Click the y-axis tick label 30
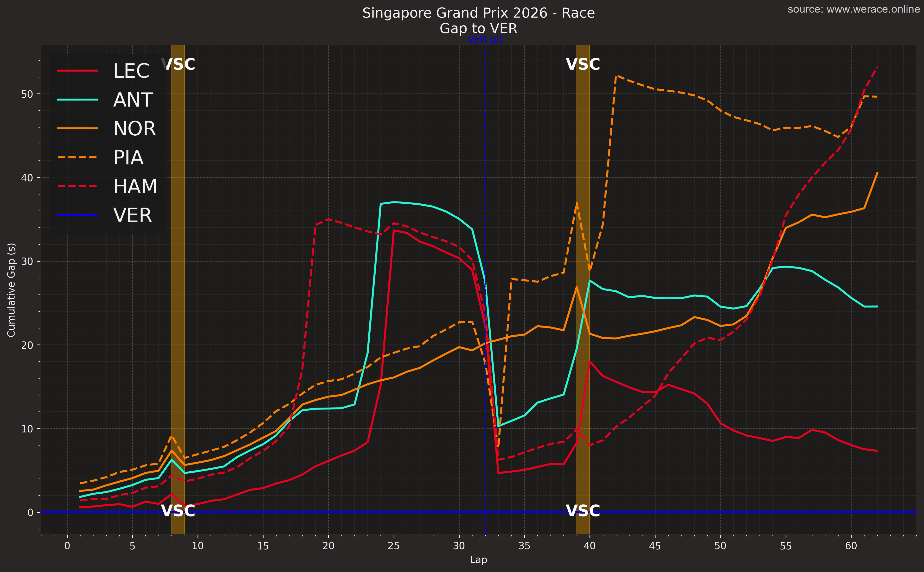Viewport: 924px width, 572px height. click(x=27, y=261)
